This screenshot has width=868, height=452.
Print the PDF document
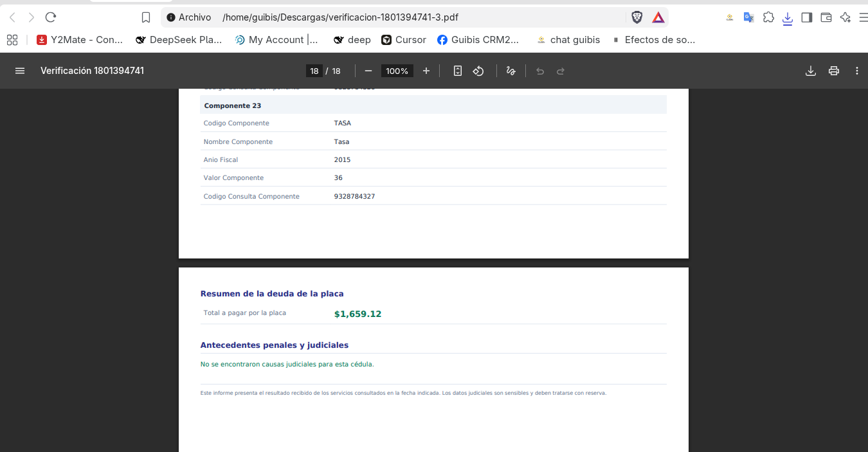834,71
